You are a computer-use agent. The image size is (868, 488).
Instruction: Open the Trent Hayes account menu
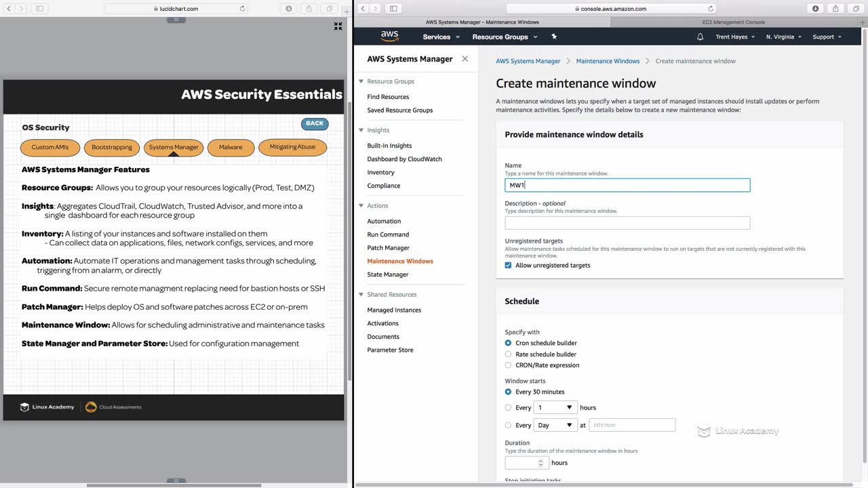[734, 37]
